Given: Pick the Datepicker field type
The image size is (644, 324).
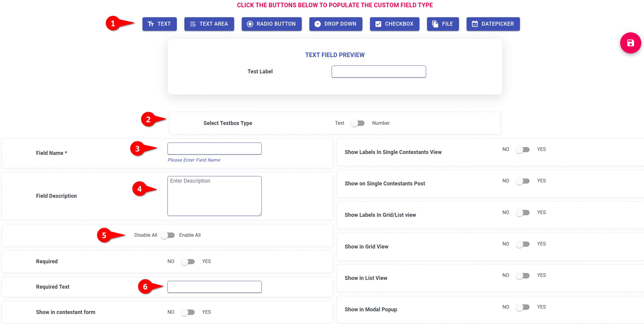Looking at the screenshot, I should pyautogui.click(x=493, y=24).
